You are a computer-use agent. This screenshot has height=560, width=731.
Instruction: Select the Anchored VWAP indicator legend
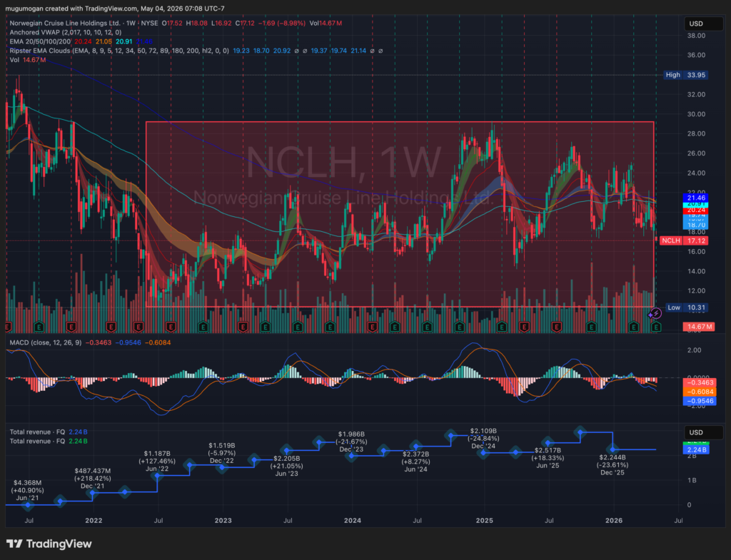click(65, 32)
